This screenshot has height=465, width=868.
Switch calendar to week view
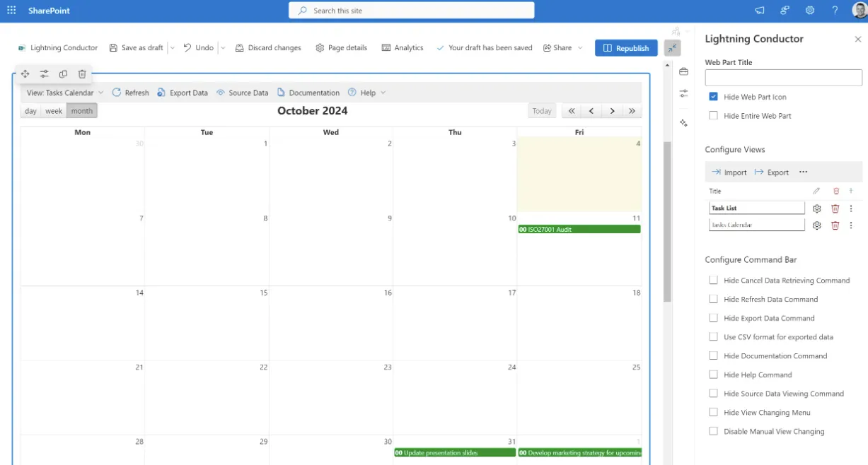[54, 111]
